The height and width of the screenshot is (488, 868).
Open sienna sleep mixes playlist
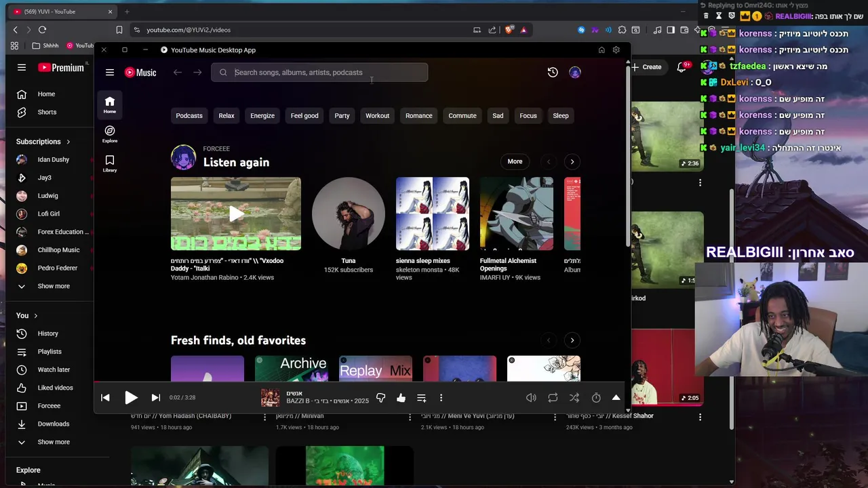(x=433, y=214)
